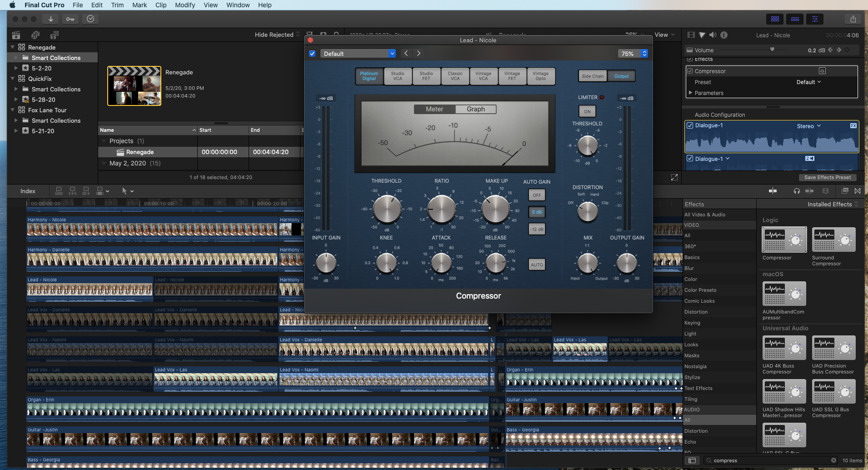This screenshot has height=470, width=868.
Task: Set Auto Gain to -12 dB
Action: (537, 229)
